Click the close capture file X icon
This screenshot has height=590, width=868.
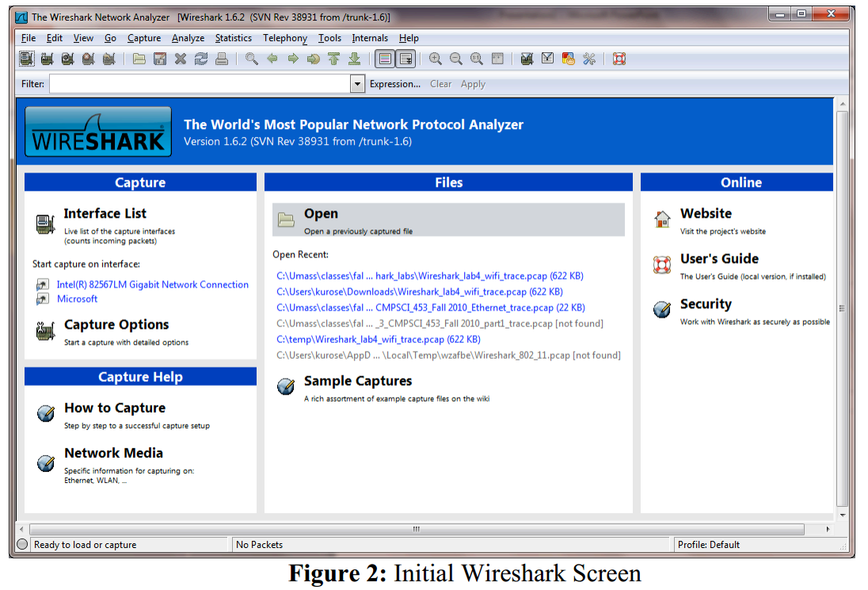[x=181, y=59]
